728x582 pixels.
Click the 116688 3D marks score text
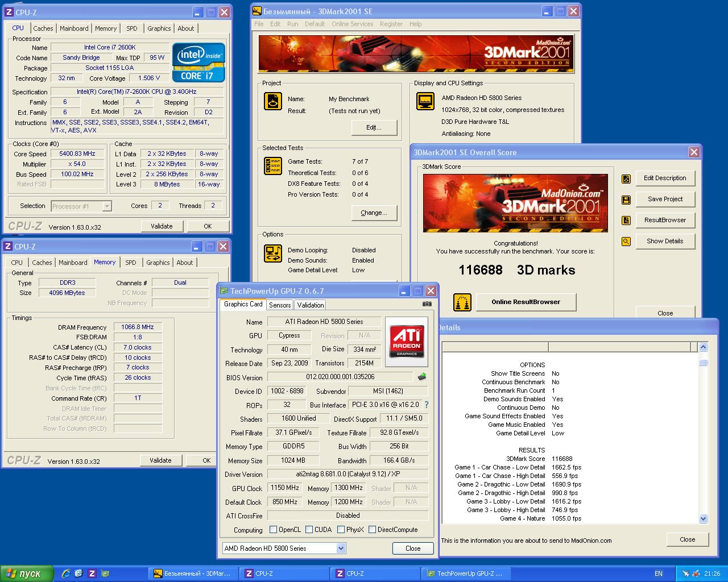click(x=517, y=270)
